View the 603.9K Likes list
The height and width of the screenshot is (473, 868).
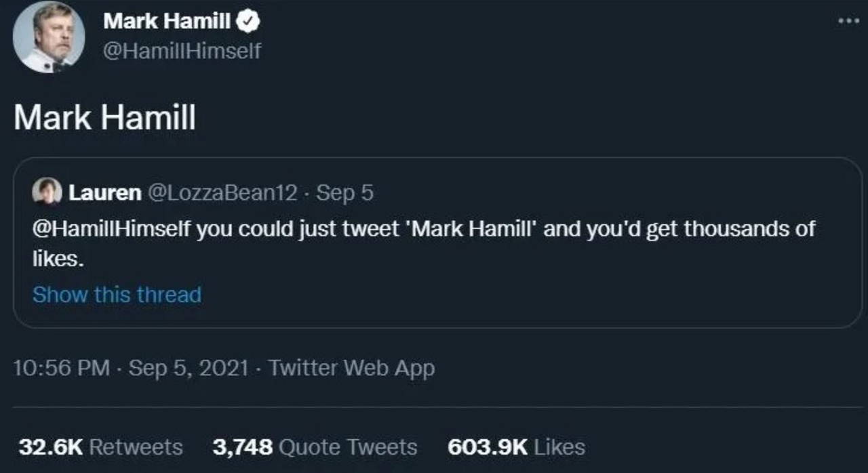point(516,447)
